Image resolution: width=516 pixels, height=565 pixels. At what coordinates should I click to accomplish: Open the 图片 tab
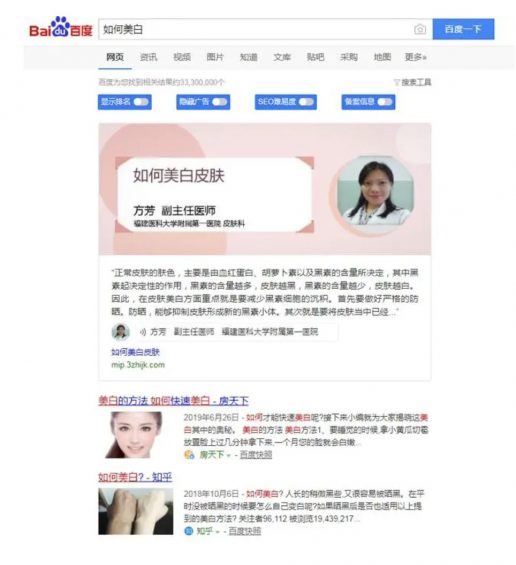tap(215, 57)
